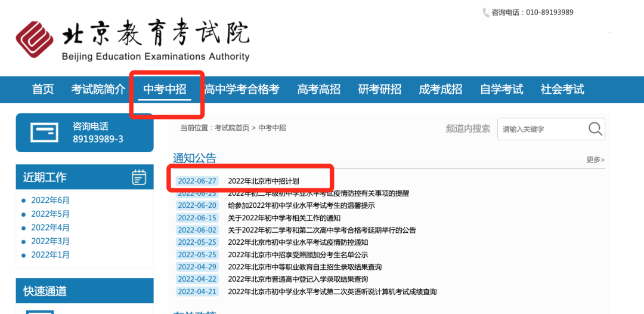Open 关于2022年初中学考相关工作的通知

click(x=284, y=218)
